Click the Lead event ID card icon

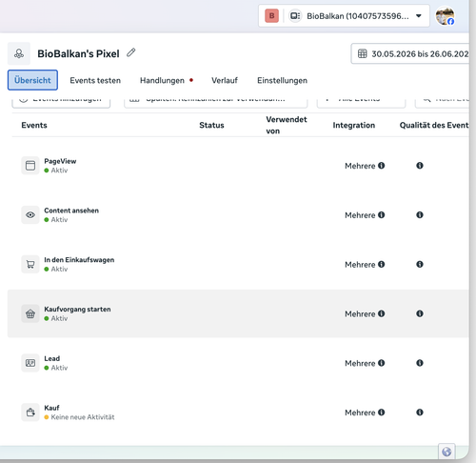coord(30,363)
